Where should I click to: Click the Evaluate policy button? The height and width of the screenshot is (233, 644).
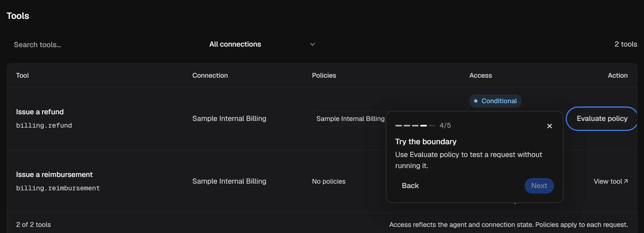(x=602, y=118)
